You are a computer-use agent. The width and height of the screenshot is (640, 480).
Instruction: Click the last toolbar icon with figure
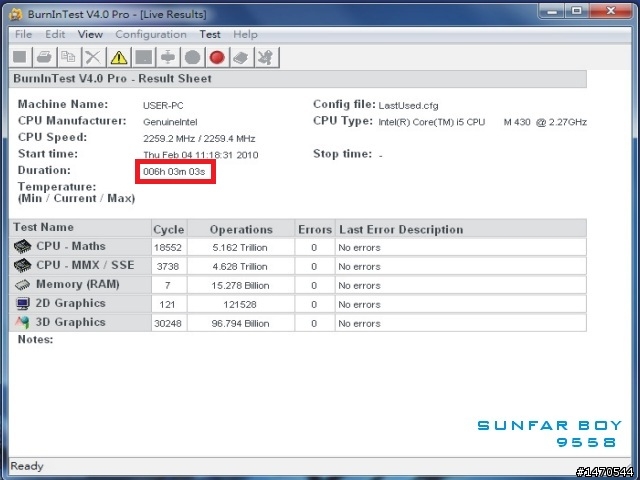point(267,57)
